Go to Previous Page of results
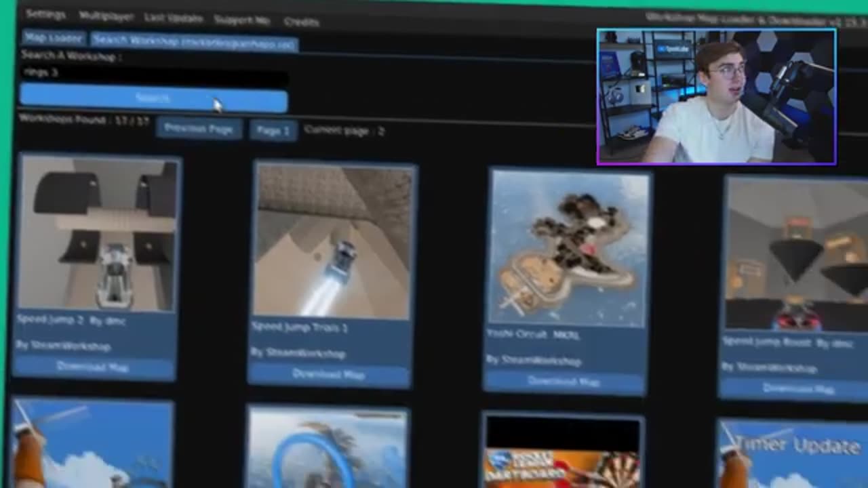868x488 pixels. click(x=199, y=128)
